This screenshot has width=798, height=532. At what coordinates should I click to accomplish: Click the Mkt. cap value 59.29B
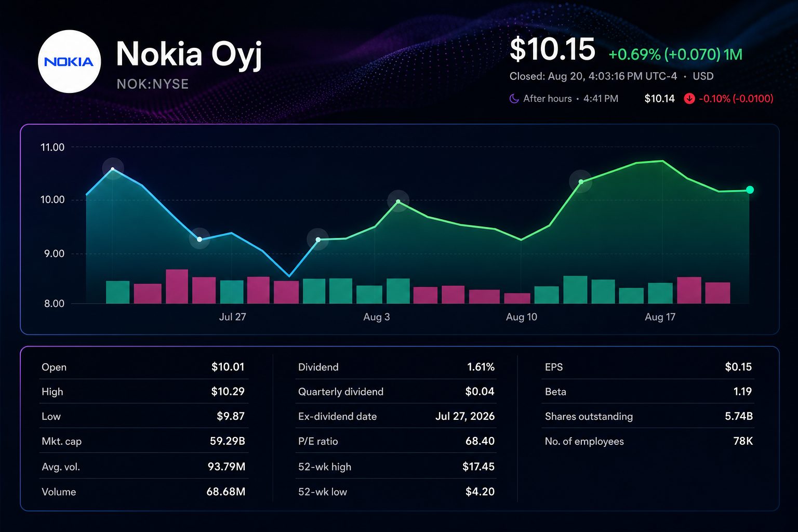pyautogui.click(x=227, y=442)
